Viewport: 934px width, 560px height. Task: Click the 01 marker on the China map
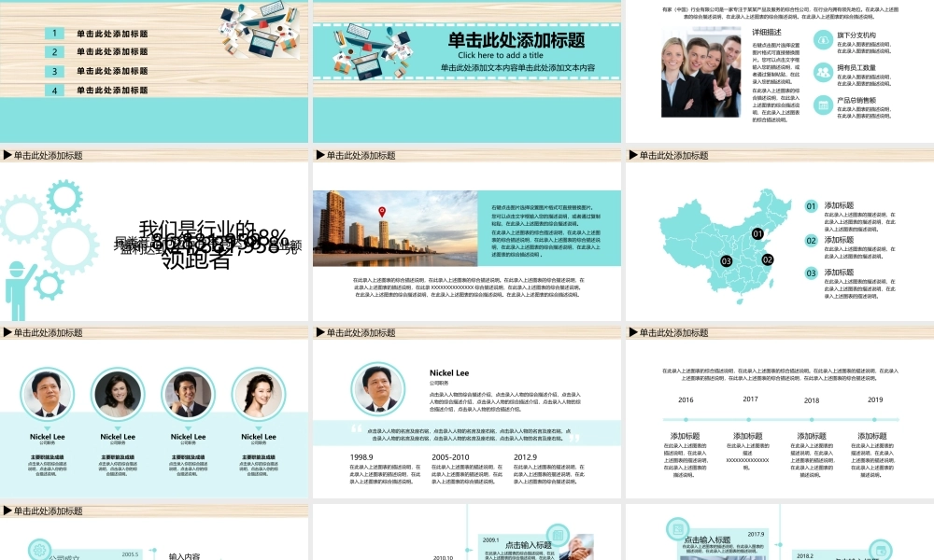tap(757, 233)
